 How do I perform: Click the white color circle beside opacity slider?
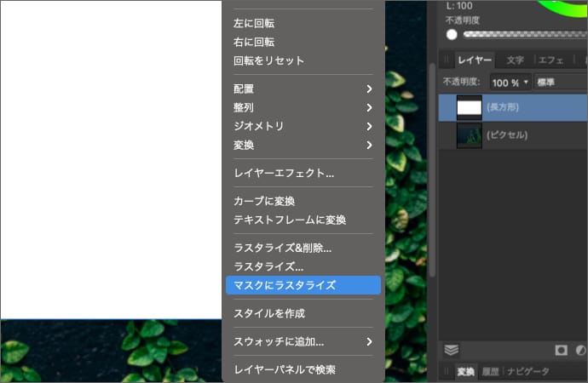(452, 35)
